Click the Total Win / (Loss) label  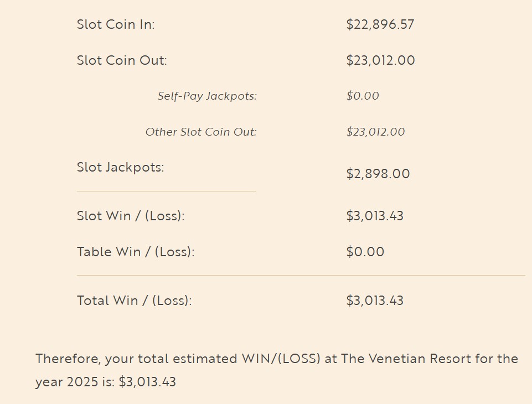[134, 301]
